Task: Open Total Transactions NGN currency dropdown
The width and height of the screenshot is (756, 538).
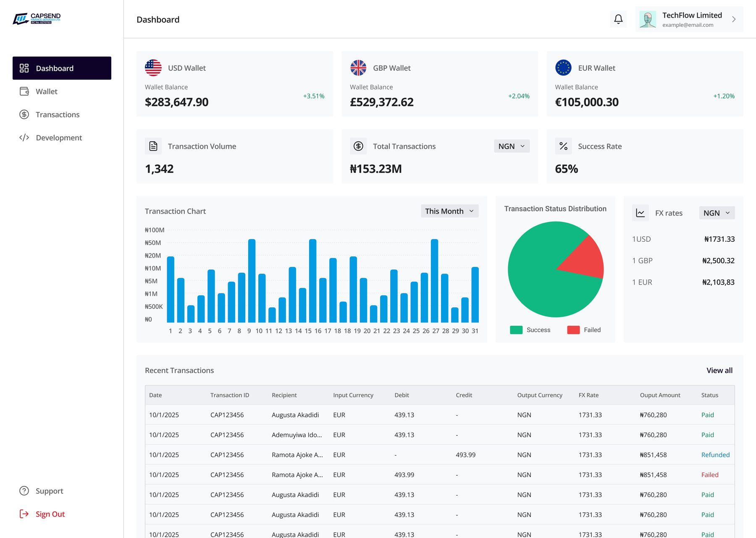Action: tap(512, 146)
